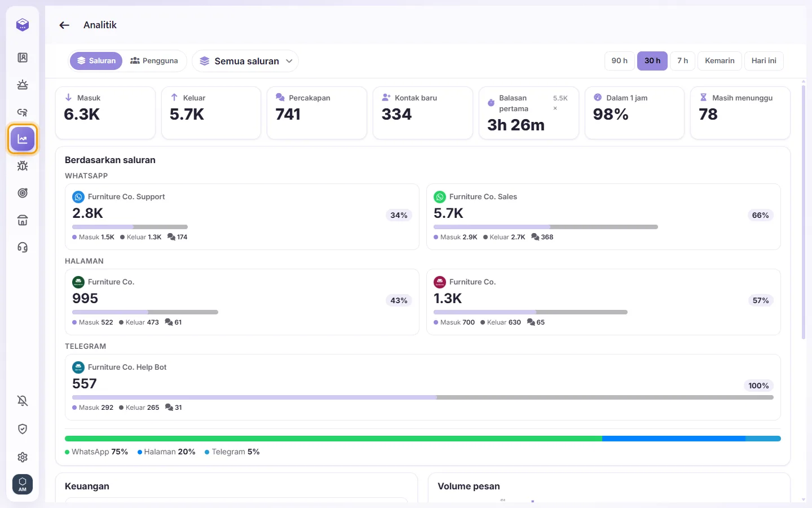Switch to the Saluran view
The width and height of the screenshot is (812, 508).
(96, 61)
